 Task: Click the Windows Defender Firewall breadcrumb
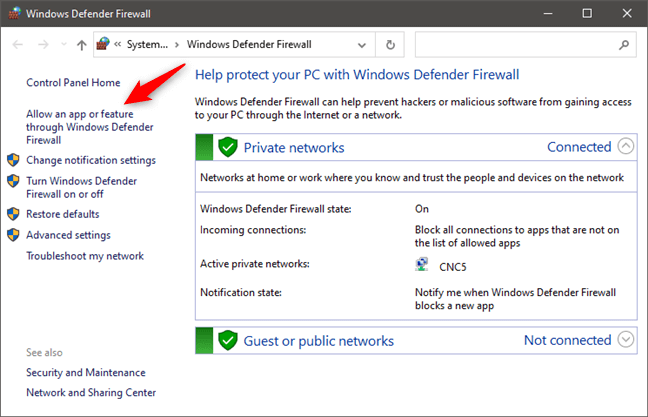(x=249, y=44)
